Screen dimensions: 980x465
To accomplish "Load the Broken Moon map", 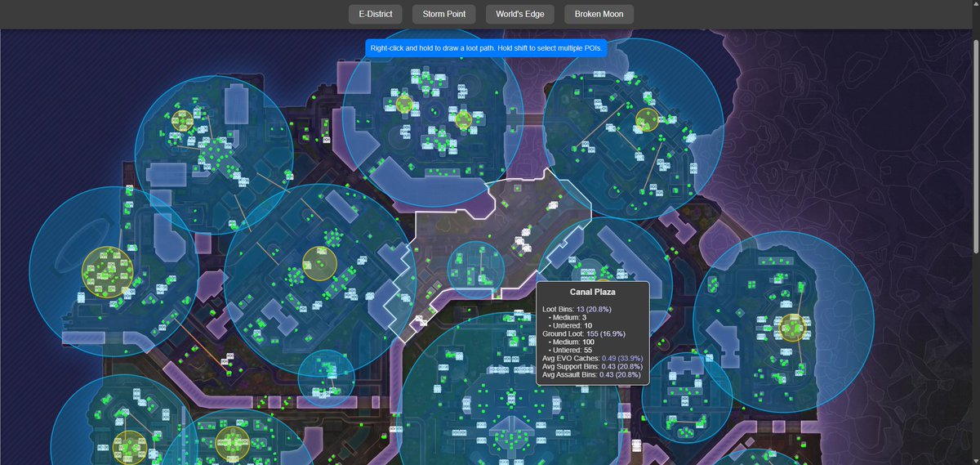I will [x=599, y=14].
